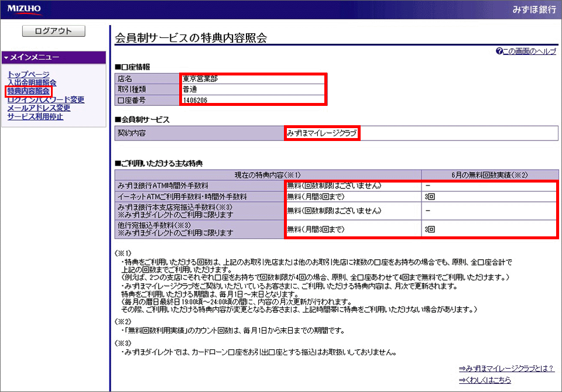Open メールアドレス変更 link
This screenshot has width=562, height=392.
coord(39,108)
